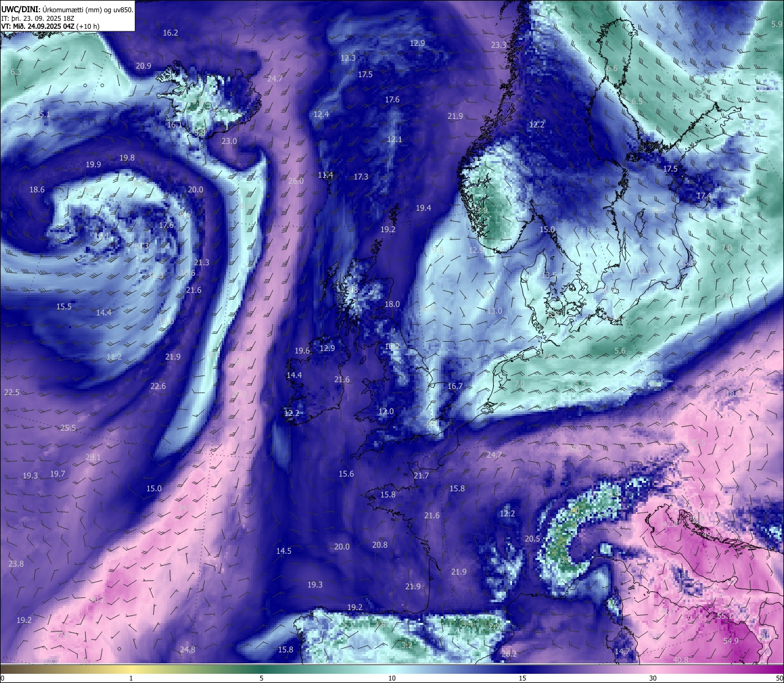The height and width of the screenshot is (683, 784).
Task: Click the IT init time line reading 18Z
Action: click(38, 18)
